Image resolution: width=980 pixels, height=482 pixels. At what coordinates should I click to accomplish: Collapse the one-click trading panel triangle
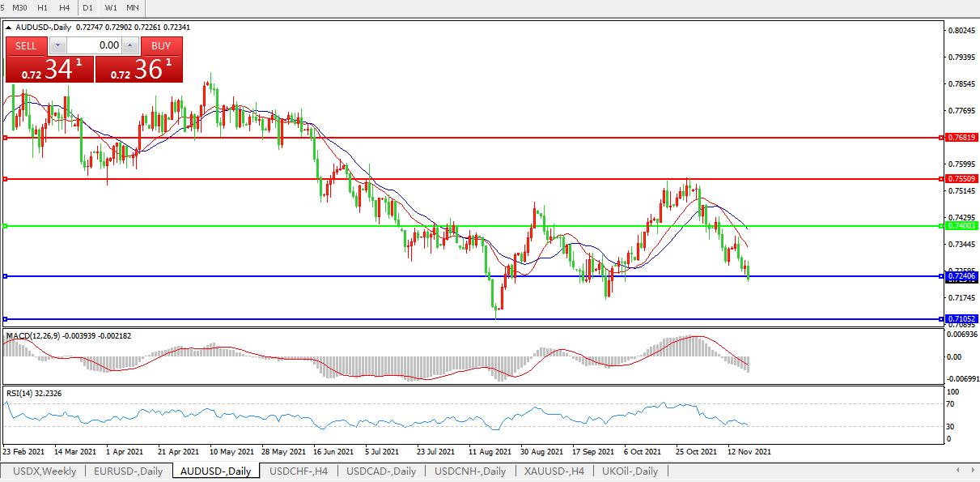9,28
